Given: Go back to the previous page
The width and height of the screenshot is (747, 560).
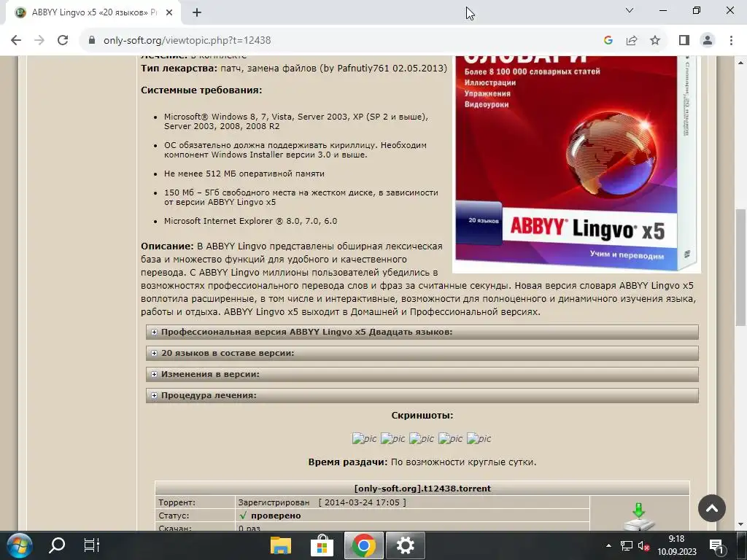Looking at the screenshot, I should click(x=16, y=41).
